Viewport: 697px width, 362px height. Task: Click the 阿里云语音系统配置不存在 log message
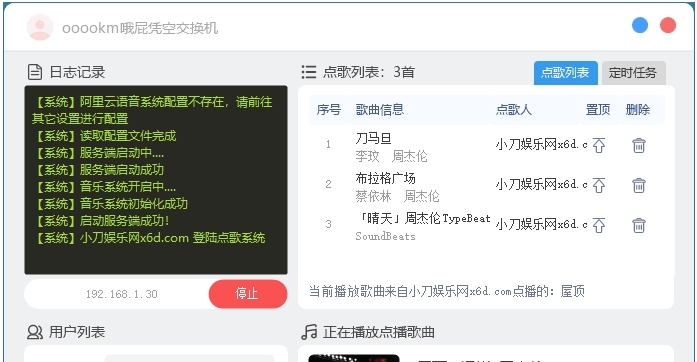pos(152,110)
